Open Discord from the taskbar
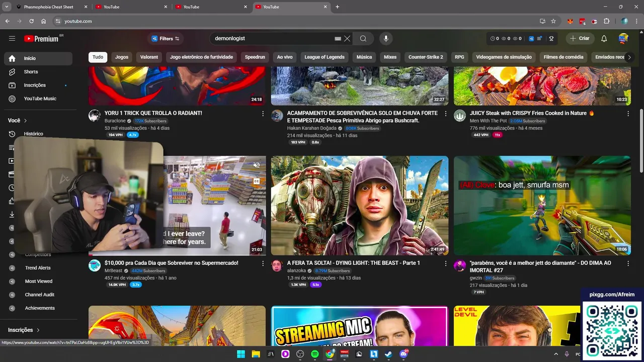Viewport: 644px width, 362px height. (403, 354)
